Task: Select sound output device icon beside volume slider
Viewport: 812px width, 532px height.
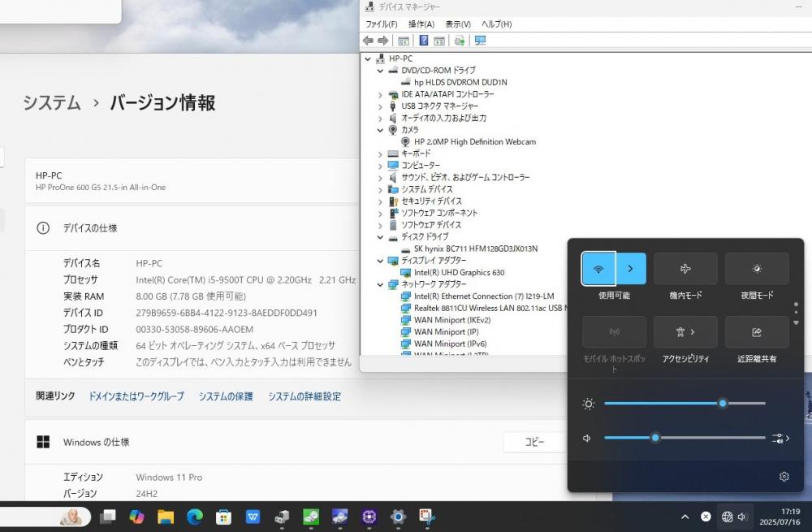Action: (780, 439)
